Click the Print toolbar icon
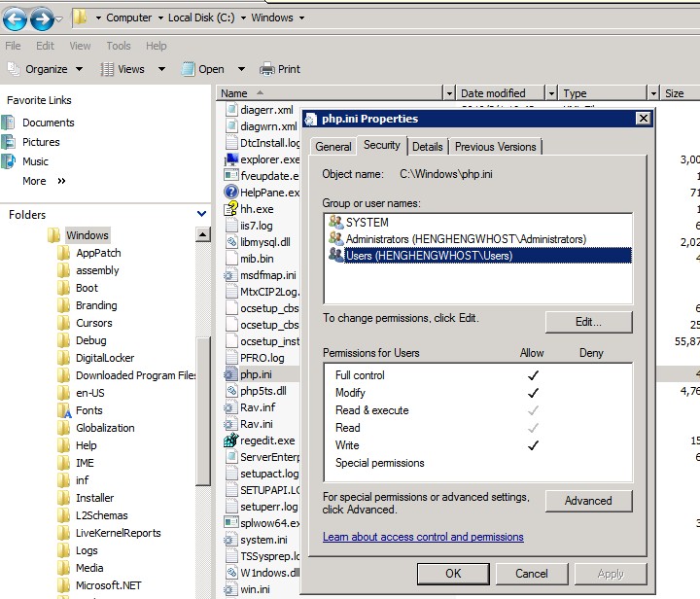 click(x=267, y=69)
